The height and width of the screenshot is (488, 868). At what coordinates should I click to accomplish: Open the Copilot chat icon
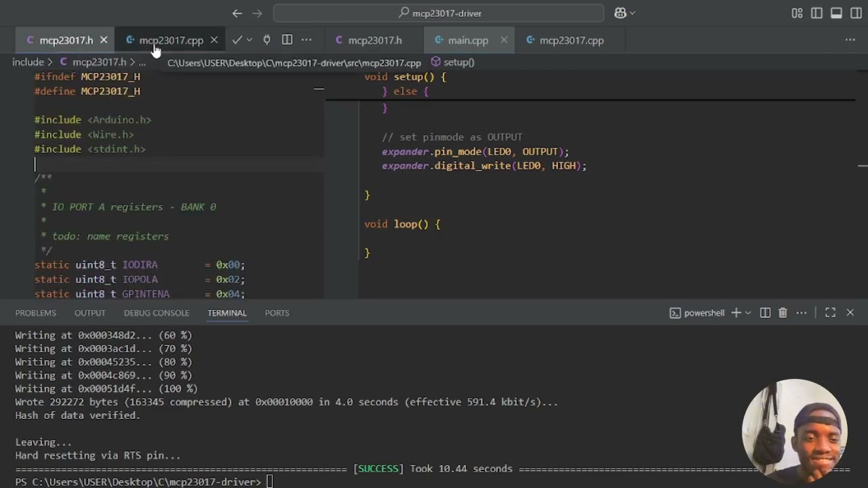point(620,13)
